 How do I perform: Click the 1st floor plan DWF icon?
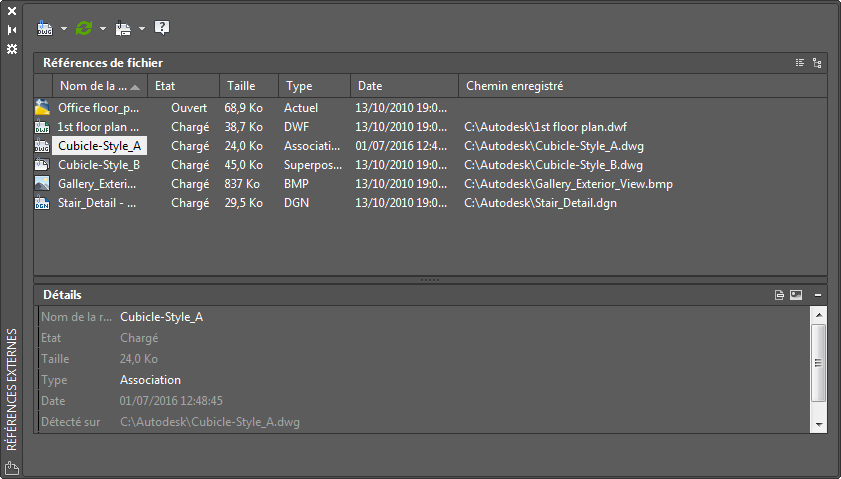click(x=42, y=127)
